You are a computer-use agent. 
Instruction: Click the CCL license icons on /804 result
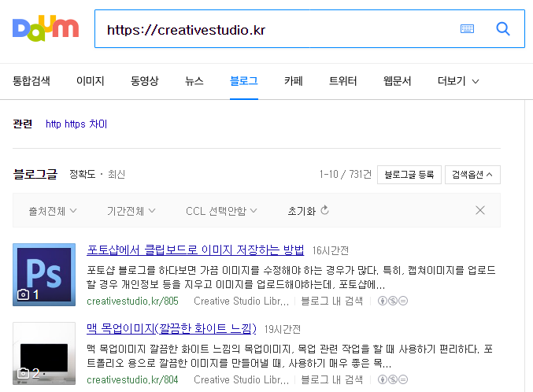coord(393,379)
